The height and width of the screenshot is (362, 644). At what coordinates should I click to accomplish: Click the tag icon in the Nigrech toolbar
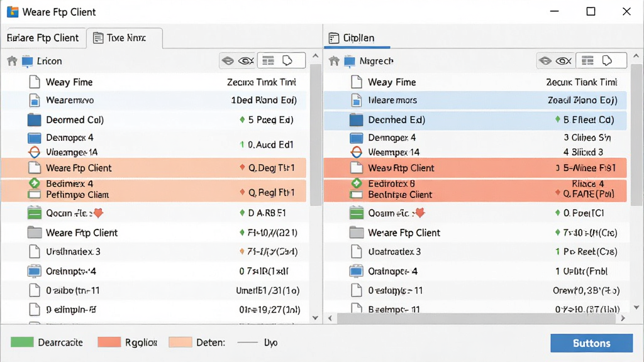(x=607, y=61)
